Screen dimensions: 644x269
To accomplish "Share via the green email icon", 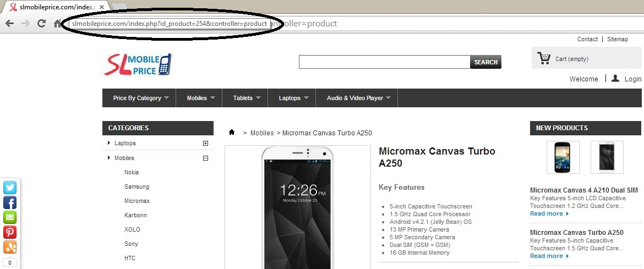I will [x=10, y=217].
